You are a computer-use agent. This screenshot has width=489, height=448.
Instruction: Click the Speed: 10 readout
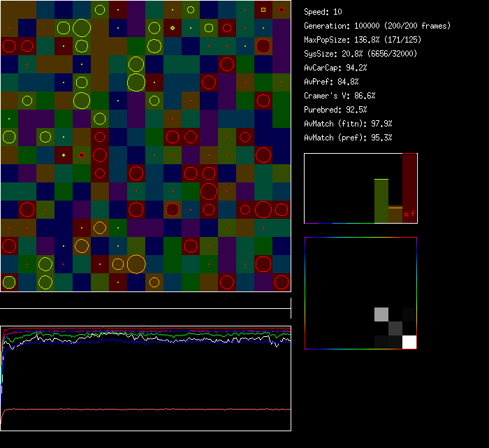323,12
